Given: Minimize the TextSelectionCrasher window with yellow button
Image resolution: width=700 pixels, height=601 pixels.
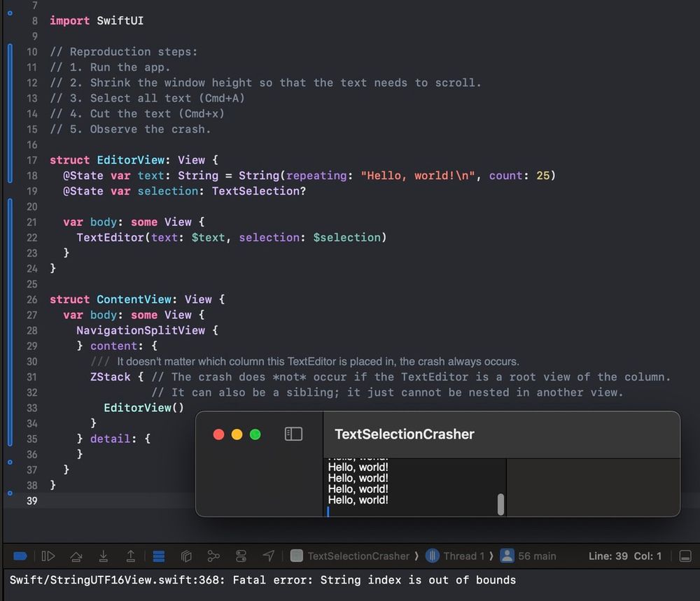Looking at the screenshot, I should coord(237,434).
